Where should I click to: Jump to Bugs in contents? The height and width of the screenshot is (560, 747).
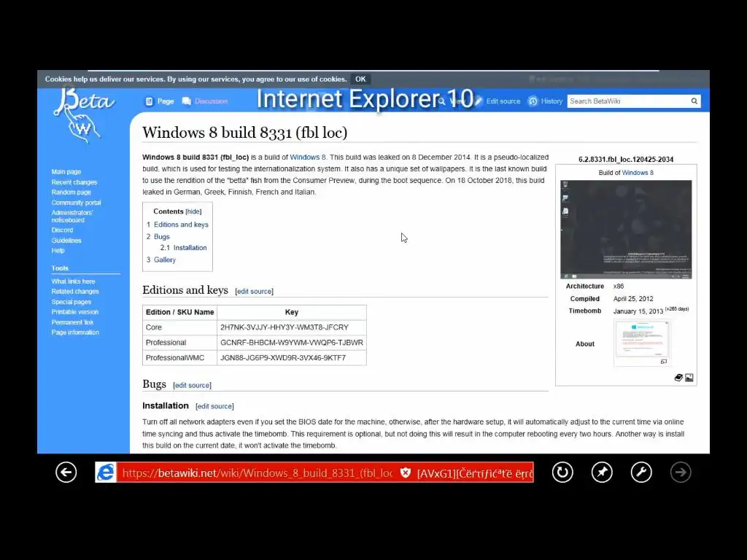click(x=161, y=237)
